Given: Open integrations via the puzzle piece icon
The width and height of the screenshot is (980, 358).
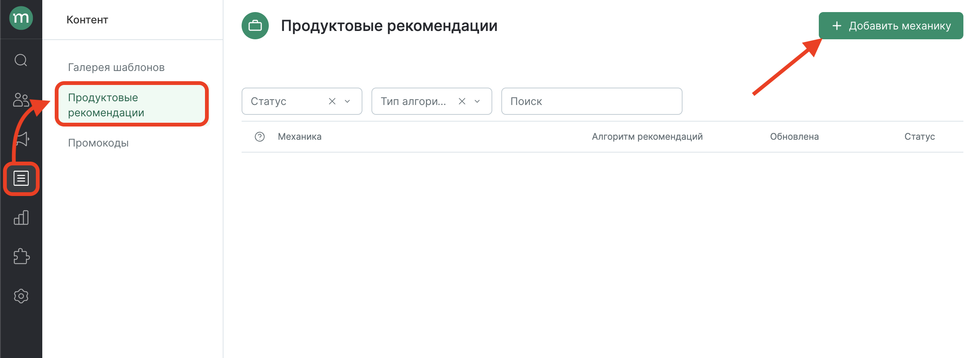Looking at the screenshot, I should pos(21,256).
